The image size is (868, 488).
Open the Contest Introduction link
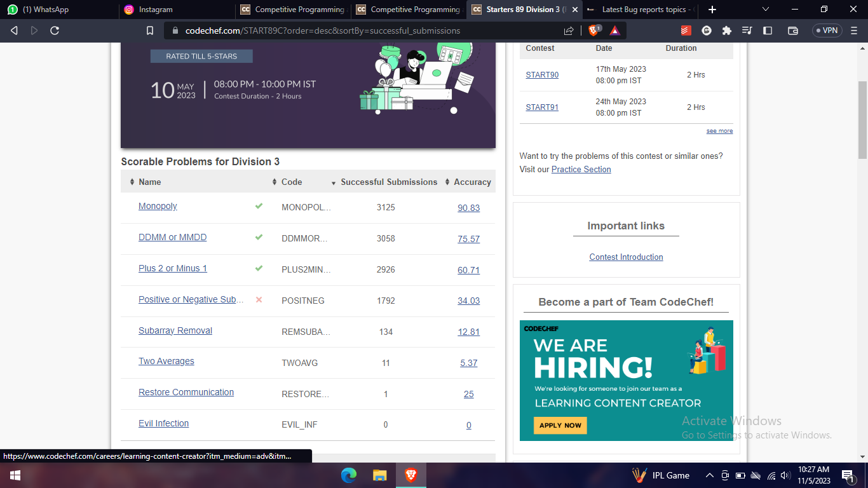tap(626, 257)
